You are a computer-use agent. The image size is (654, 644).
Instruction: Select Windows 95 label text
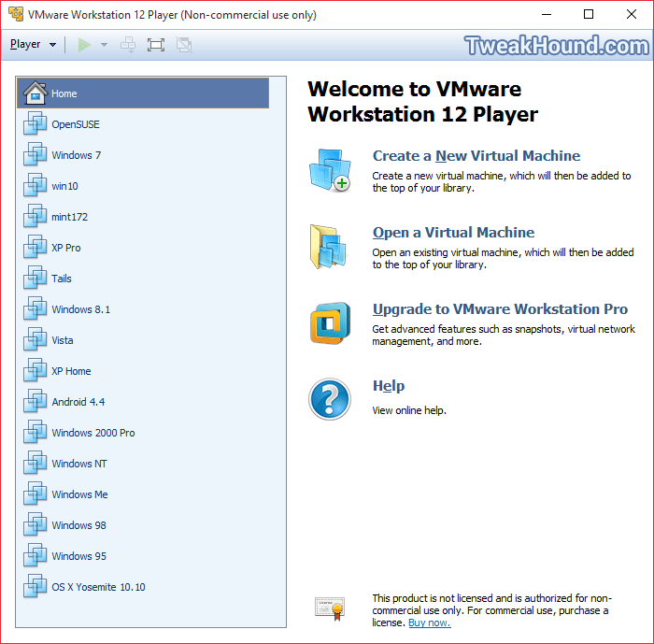click(78, 557)
